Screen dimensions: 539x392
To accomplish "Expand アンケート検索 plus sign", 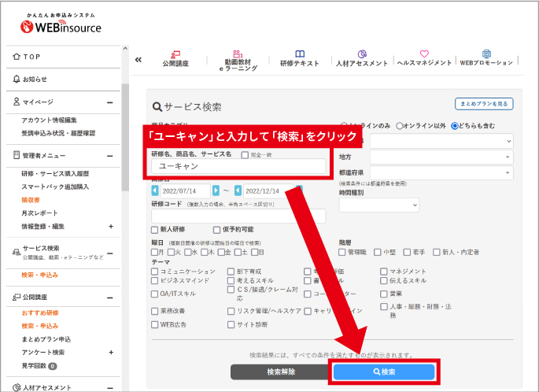I will point(111,352).
